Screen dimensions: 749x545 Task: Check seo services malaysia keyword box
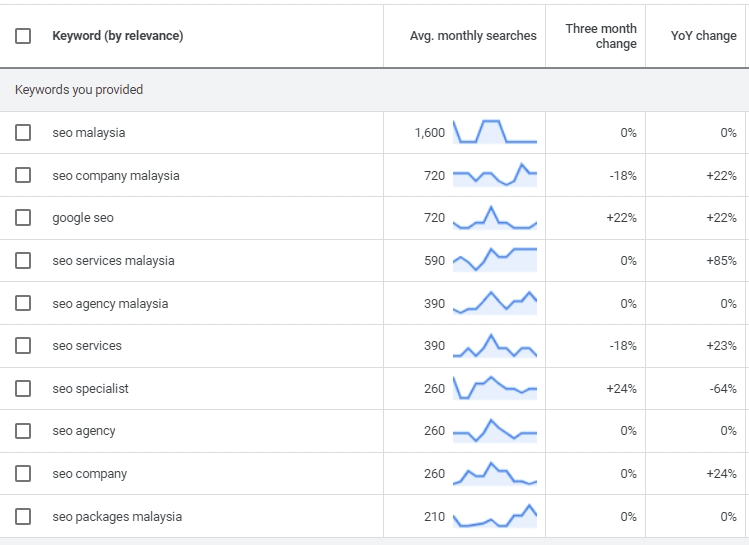click(x=23, y=261)
